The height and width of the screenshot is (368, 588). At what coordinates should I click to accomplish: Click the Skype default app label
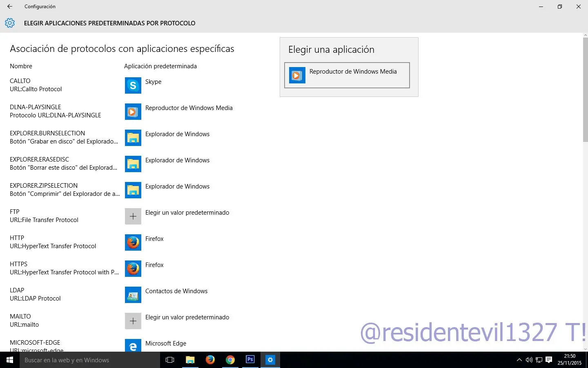(x=154, y=82)
